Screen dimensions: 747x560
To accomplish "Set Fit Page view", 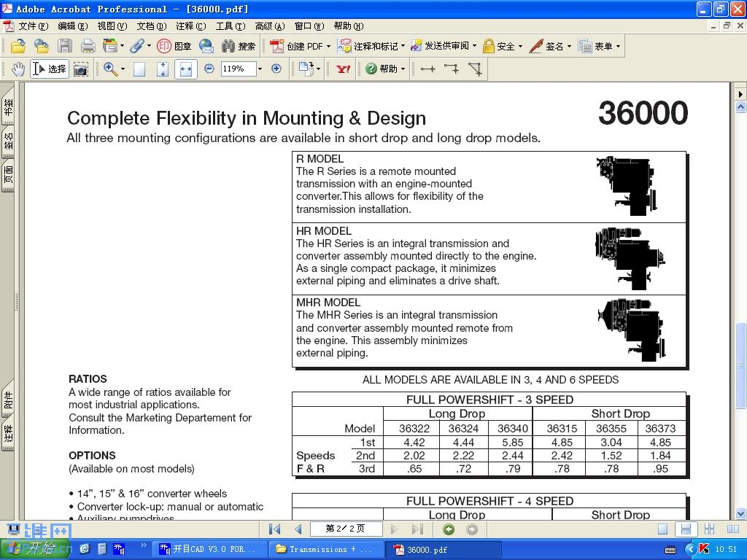I will 163,69.
